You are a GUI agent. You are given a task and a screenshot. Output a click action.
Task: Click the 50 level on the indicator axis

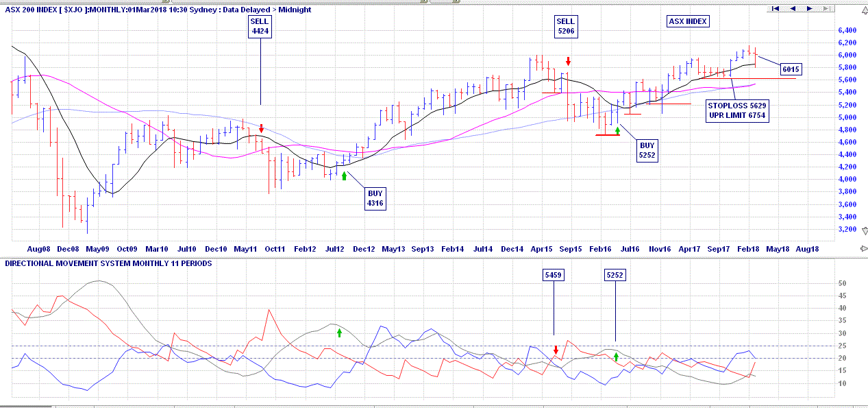[x=842, y=283]
